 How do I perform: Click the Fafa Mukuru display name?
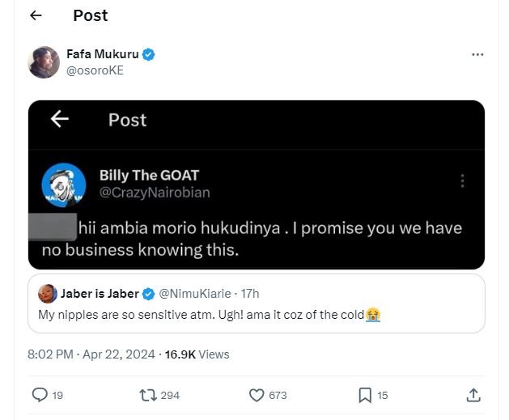pos(102,54)
